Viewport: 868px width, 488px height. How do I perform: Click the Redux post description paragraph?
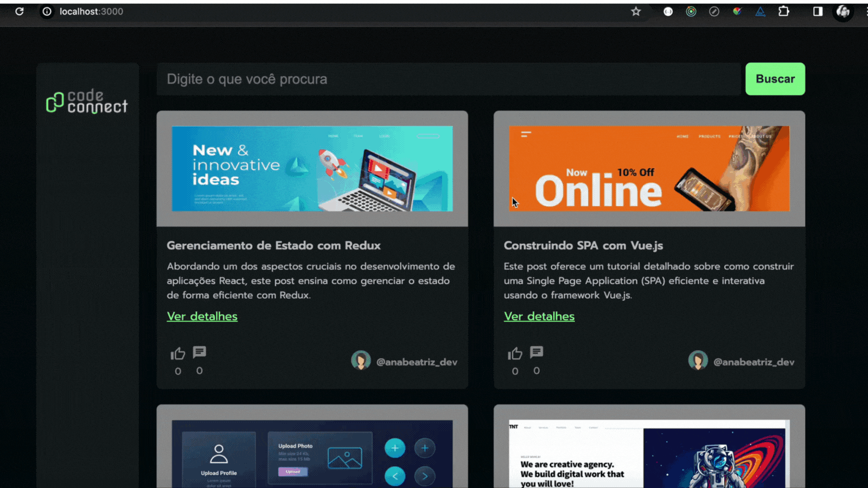311,281
